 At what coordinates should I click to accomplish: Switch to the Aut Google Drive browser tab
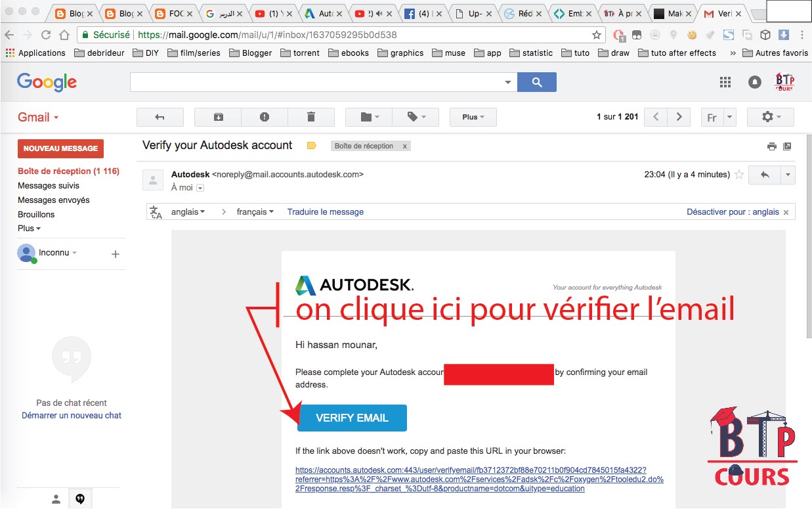click(321, 13)
